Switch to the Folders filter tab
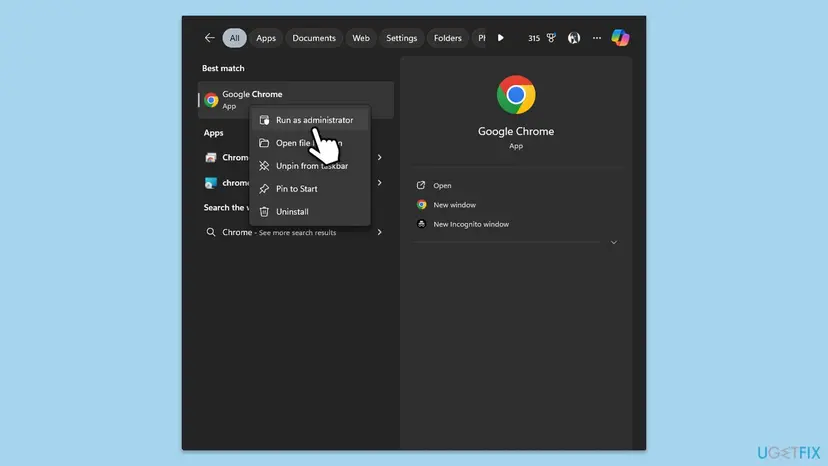 [447, 38]
